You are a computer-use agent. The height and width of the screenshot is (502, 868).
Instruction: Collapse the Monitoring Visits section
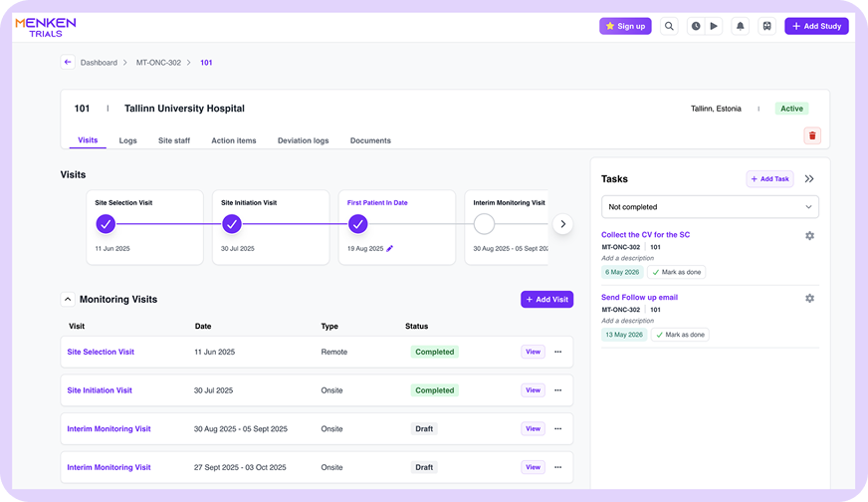(68, 299)
